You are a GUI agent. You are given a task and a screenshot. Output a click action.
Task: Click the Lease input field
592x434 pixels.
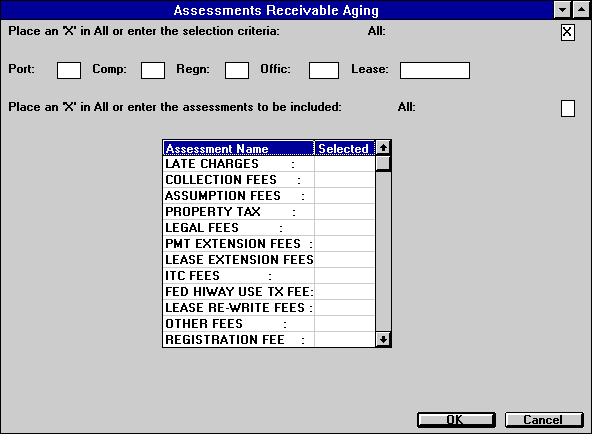point(435,71)
